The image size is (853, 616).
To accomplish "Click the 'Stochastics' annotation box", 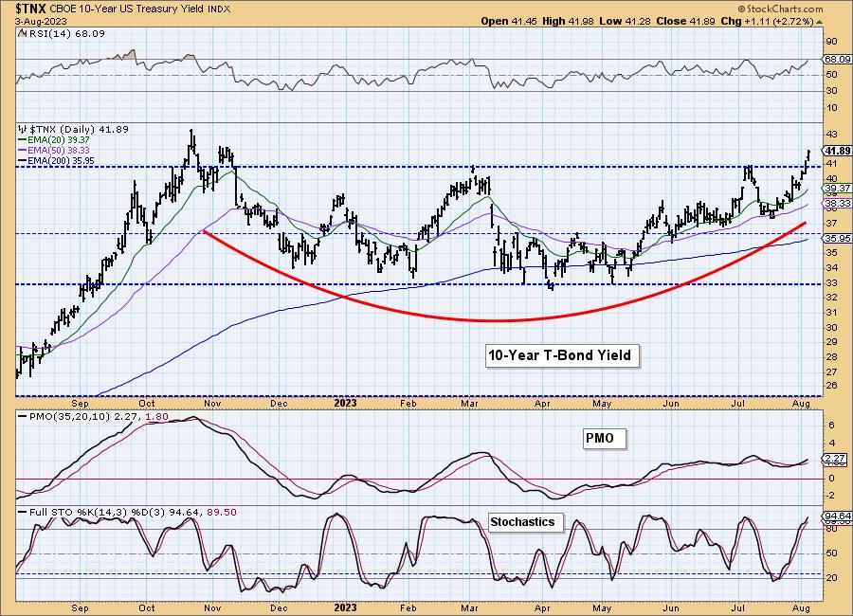I will click(x=525, y=522).
